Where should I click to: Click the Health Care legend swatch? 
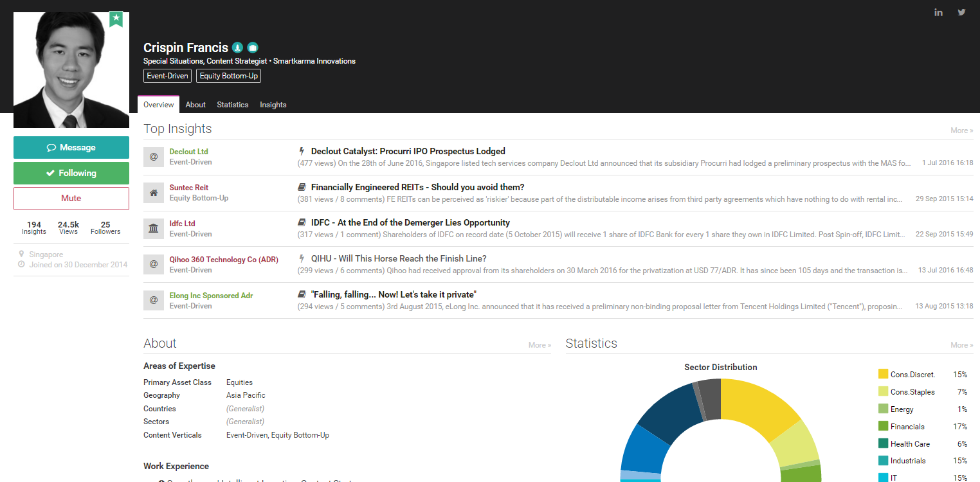[x=883, y=443]
